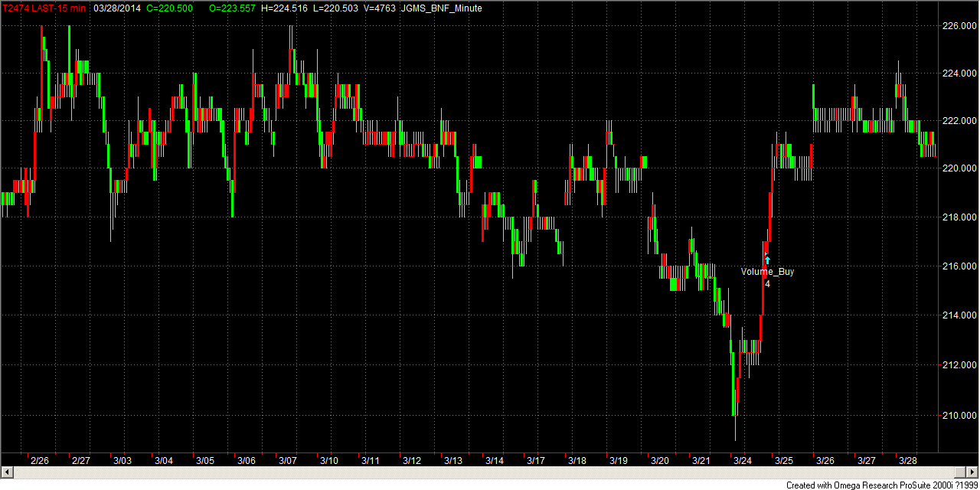The height and width of the screenshot is (490, 980).
Task: Click the number 4 below Volume_Buy label
Action: (x=767, y=283)
